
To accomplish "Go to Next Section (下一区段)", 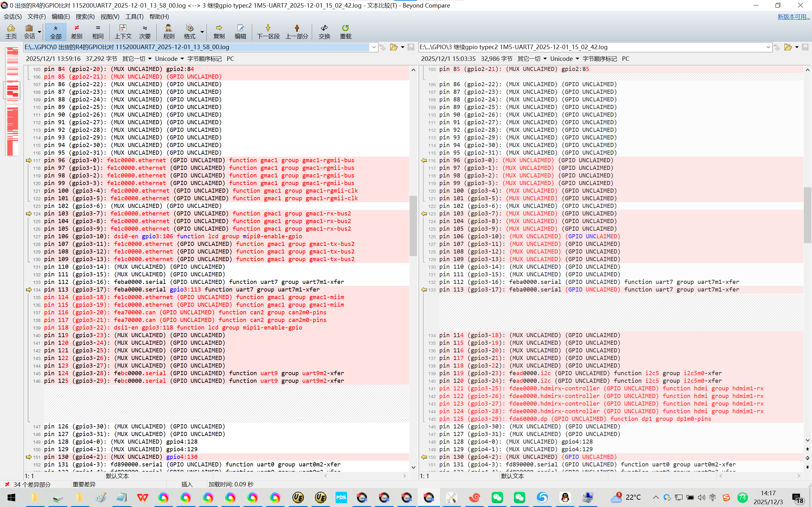I will (268, 31).
